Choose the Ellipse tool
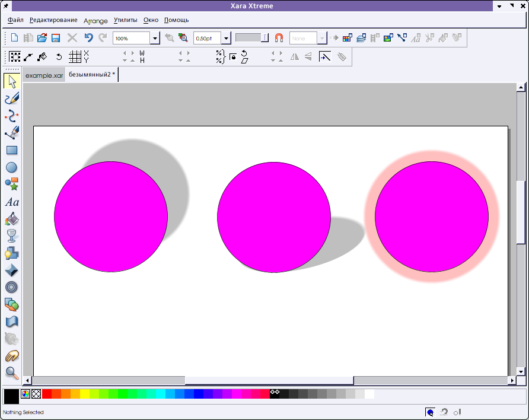 point(11,167)
